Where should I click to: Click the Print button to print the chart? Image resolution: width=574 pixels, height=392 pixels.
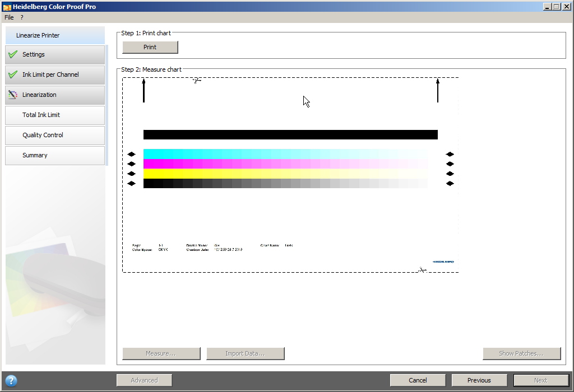tap(150, 47)
